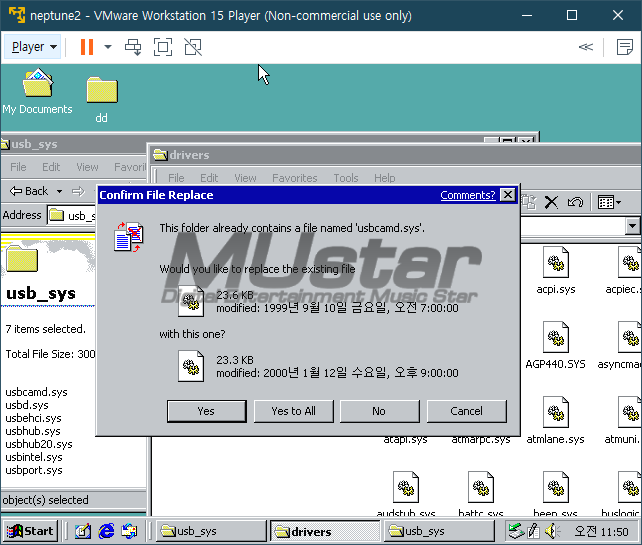Launch Outlook Express from quick launch
The height and width of the screenshot is (545, 642).
(129, 531)
